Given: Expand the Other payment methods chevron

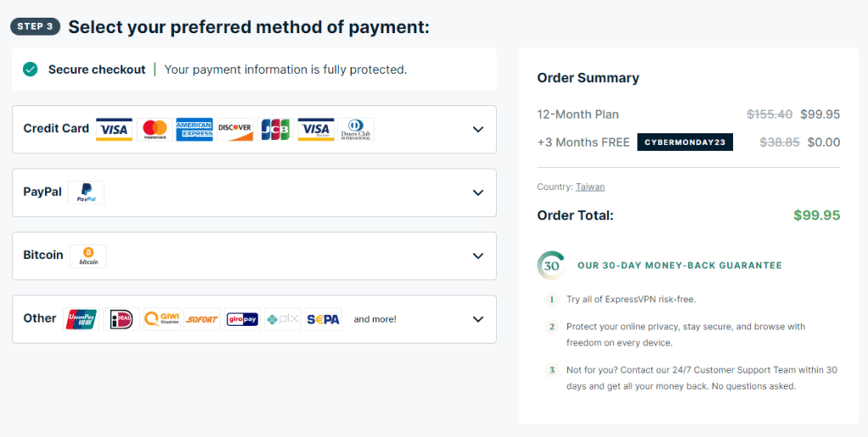Looking at the screenshot, I should [x=478, y=319].
